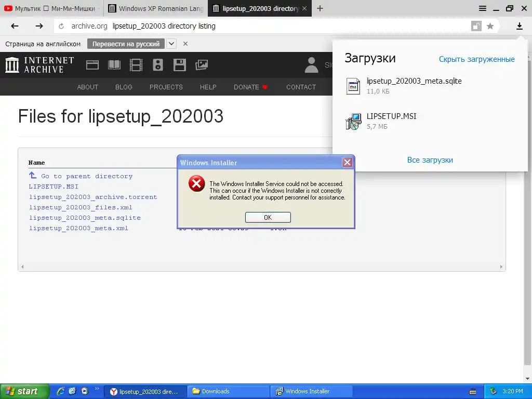Viewport: 532px width, 399px height.
Task: Click the keyboard icon in system tray
Action: 473,392
